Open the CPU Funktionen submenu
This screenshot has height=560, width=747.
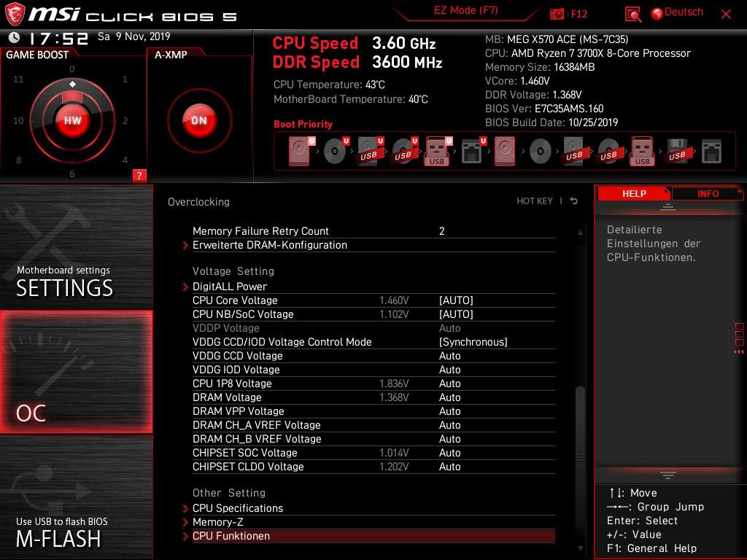point(373,536)
